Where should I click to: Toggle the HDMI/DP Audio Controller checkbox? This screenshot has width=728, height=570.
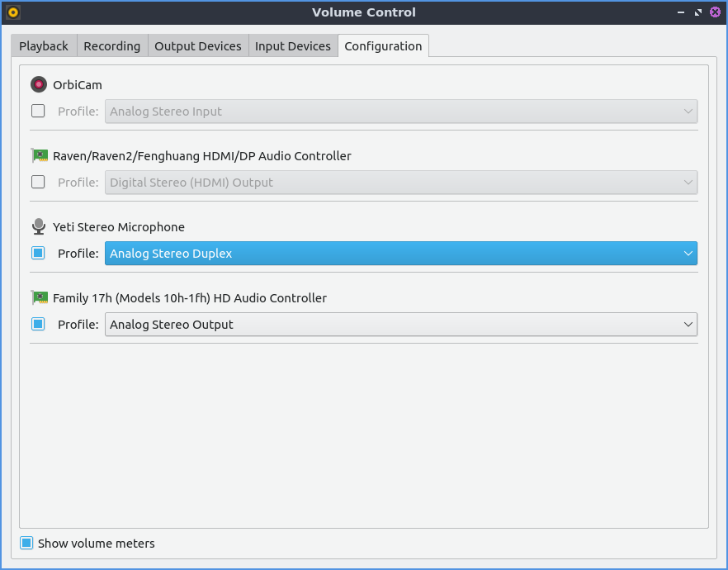pyautogui.click(x=38, y=183)
